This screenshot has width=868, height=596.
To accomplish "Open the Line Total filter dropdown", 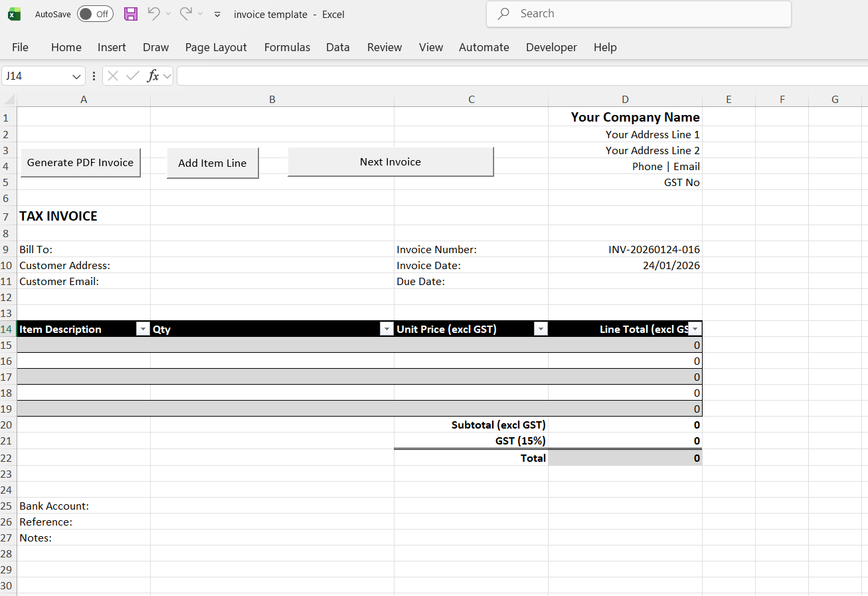I will (x=695, y=329).
